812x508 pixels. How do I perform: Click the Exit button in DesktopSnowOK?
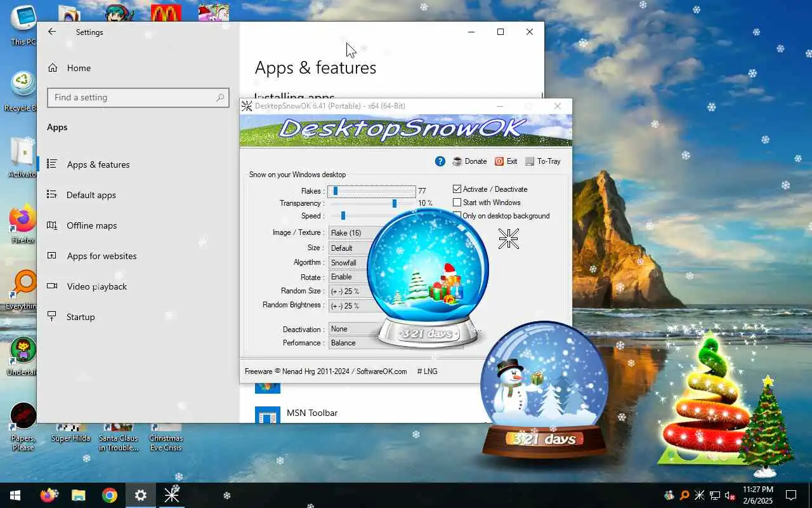tap(506, 161)
